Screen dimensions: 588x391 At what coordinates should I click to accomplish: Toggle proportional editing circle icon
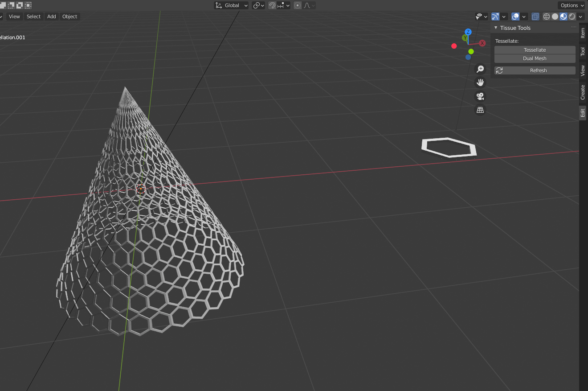coord(298,5)
